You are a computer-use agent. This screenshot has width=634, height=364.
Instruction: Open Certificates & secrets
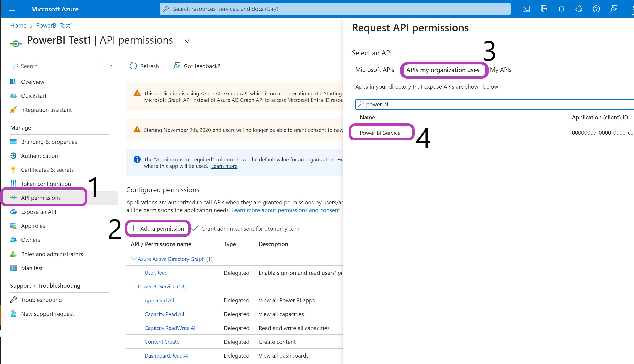pos(47,170)
